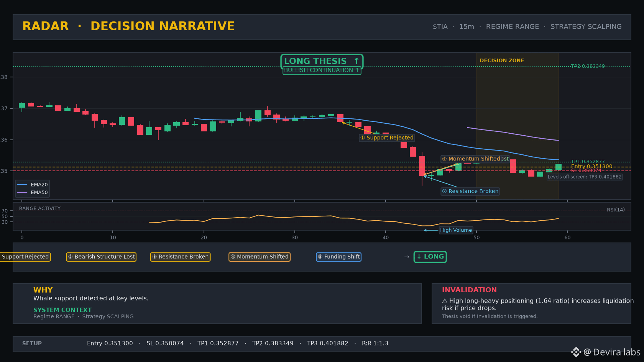The width and height of the screenshot is (644, 362).
Task: Click the x-axis tick labeled 30
Action: 295,238
